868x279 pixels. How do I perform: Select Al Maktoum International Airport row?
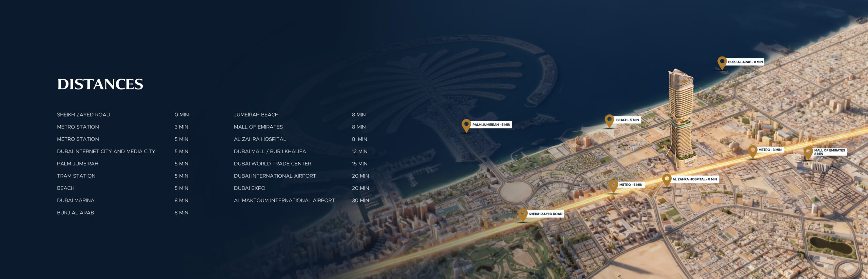(x=284, y=200)
